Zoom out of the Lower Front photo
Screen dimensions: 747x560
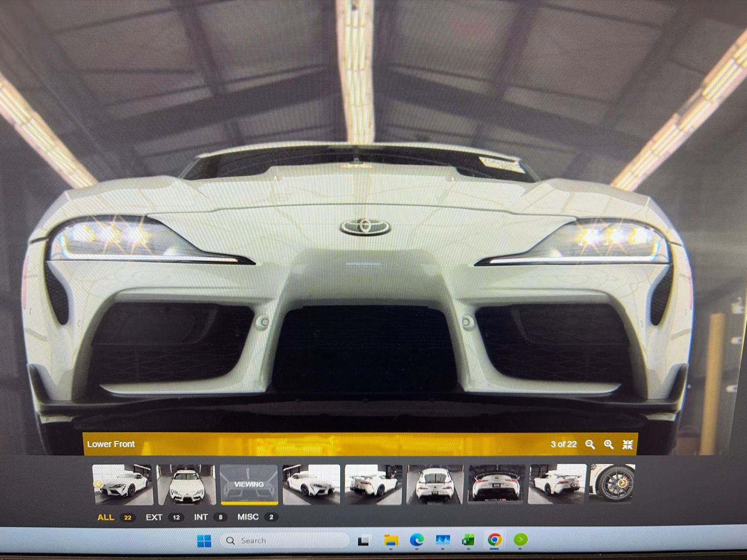590,445
